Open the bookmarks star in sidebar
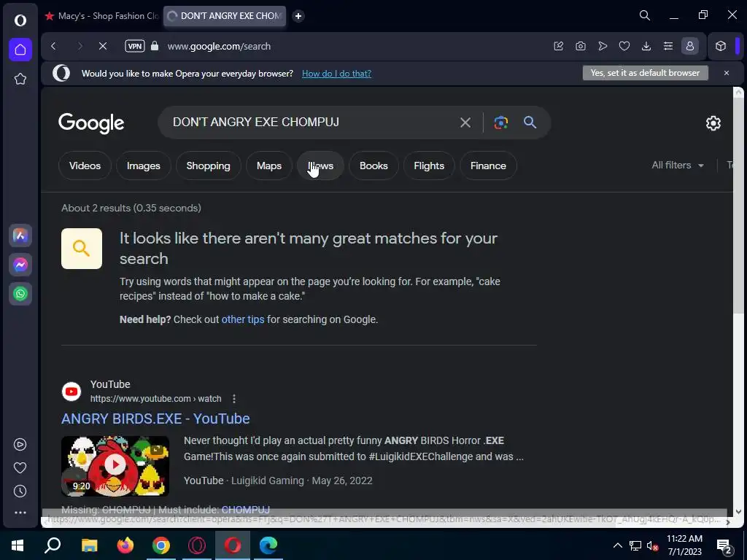Viewport: 747px width, 560px height. [20, 79]
